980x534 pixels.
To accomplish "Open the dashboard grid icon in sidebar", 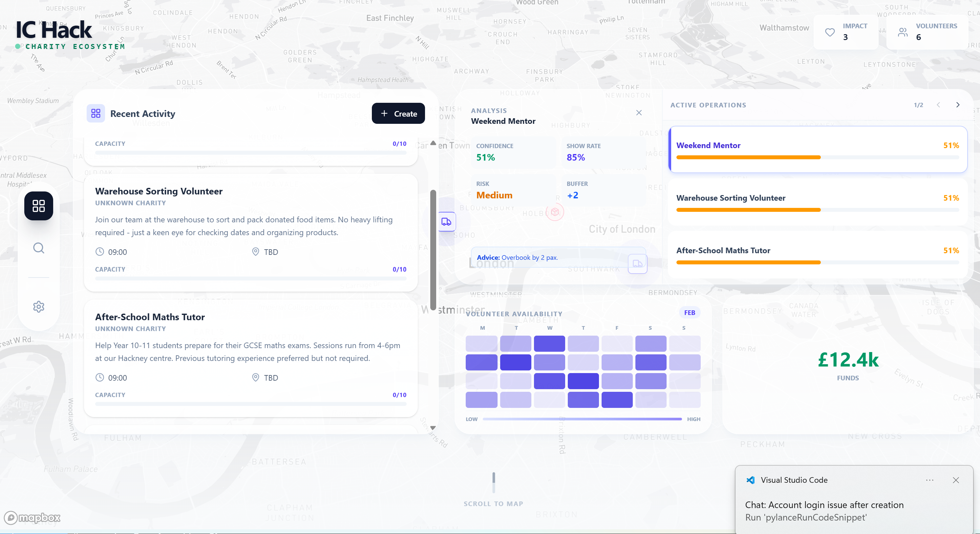I will pyautogui.click(x=38, y=206).
